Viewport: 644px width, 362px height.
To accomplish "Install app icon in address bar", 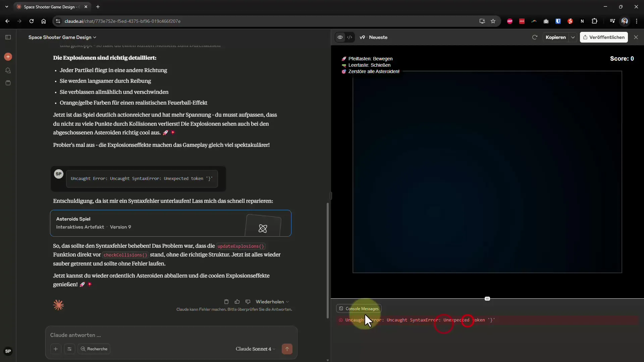I will click(482, 21).
